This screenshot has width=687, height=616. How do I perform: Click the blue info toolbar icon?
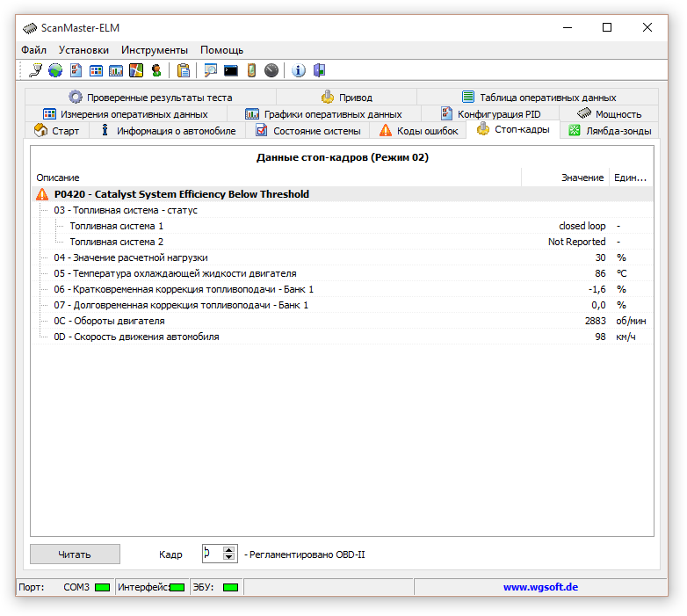[298, 70]
